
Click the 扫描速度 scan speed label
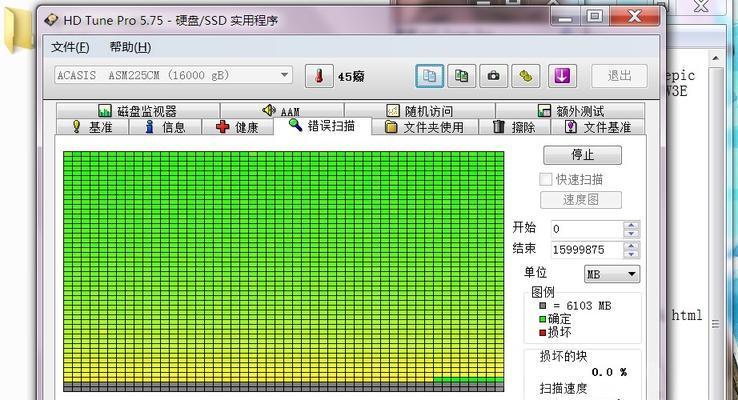coord(563,389)
